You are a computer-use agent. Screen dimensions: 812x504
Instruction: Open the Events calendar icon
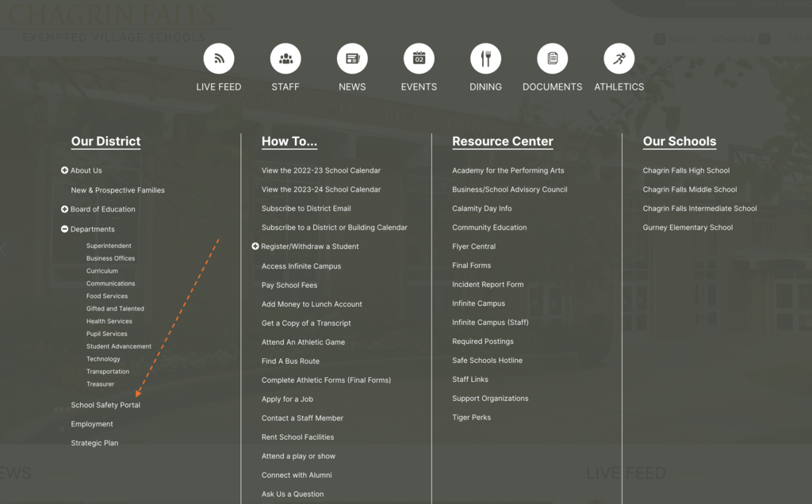(419, 59)
